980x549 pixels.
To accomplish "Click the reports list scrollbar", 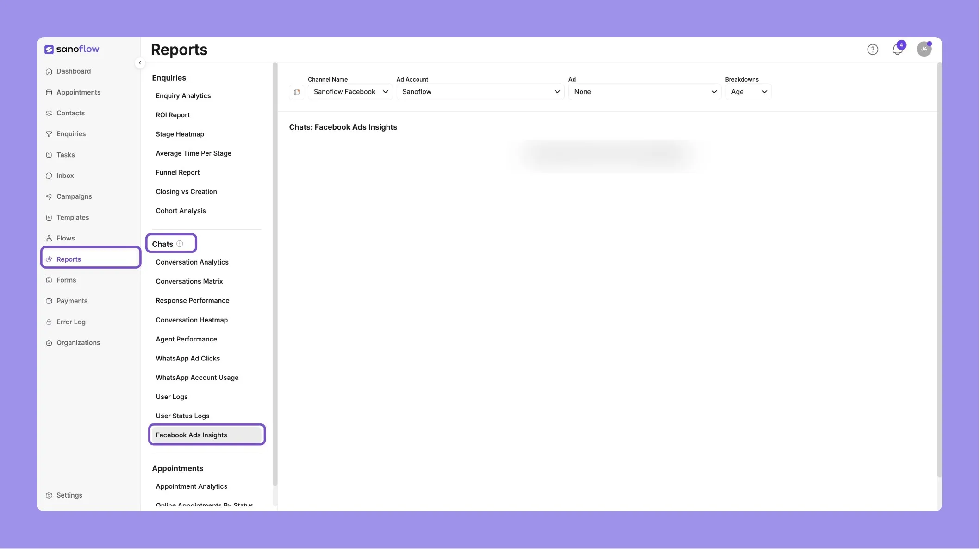I will (275, 274).
